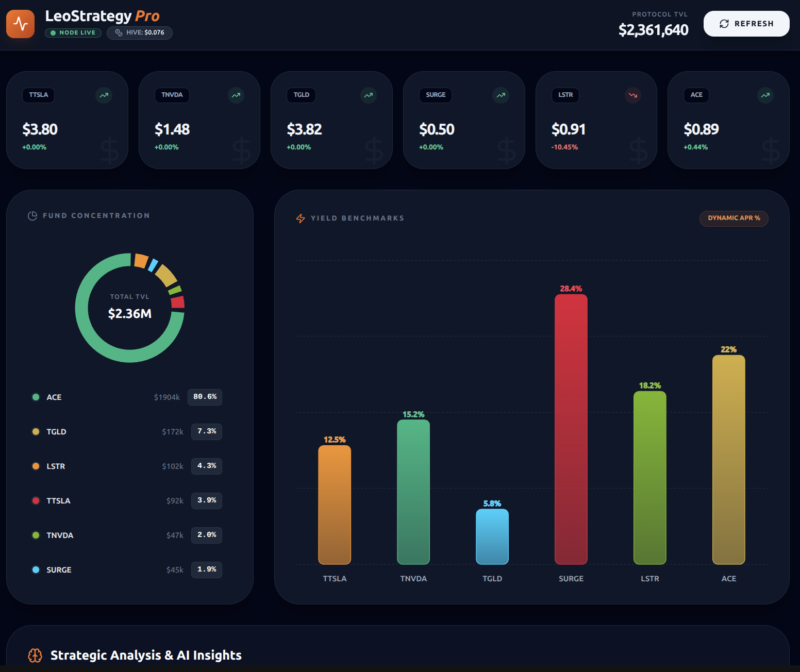Click the HIVE price pill
The height and width of the screenshot is (672, 800).
click(140, 33)
